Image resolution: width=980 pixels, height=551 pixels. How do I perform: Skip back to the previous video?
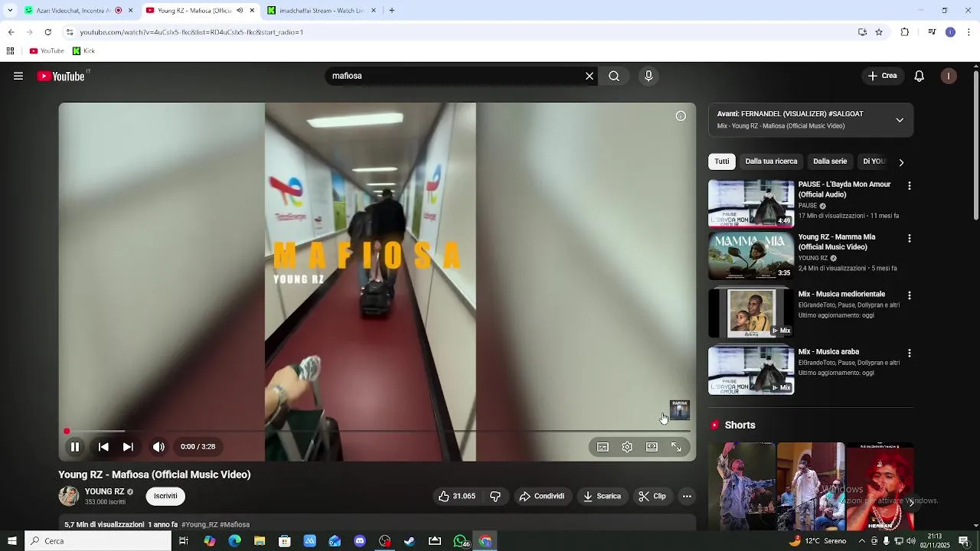103,447
